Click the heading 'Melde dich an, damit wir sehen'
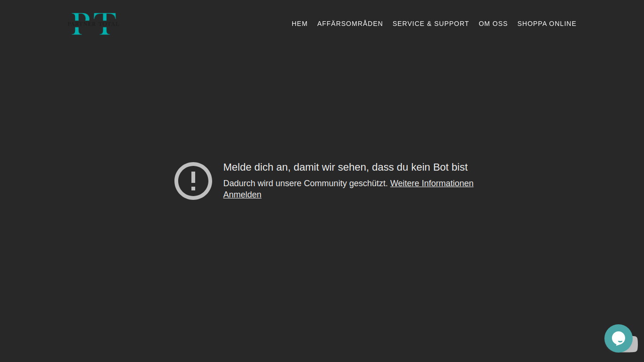Viewport: 644px width, 362px height. pos(345,167)
